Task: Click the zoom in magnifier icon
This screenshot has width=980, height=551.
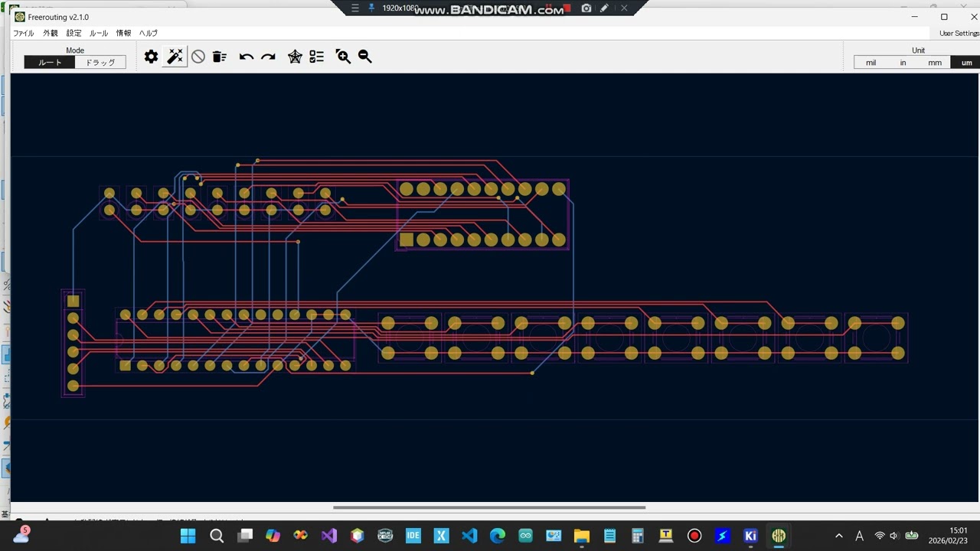Action: 343,57
